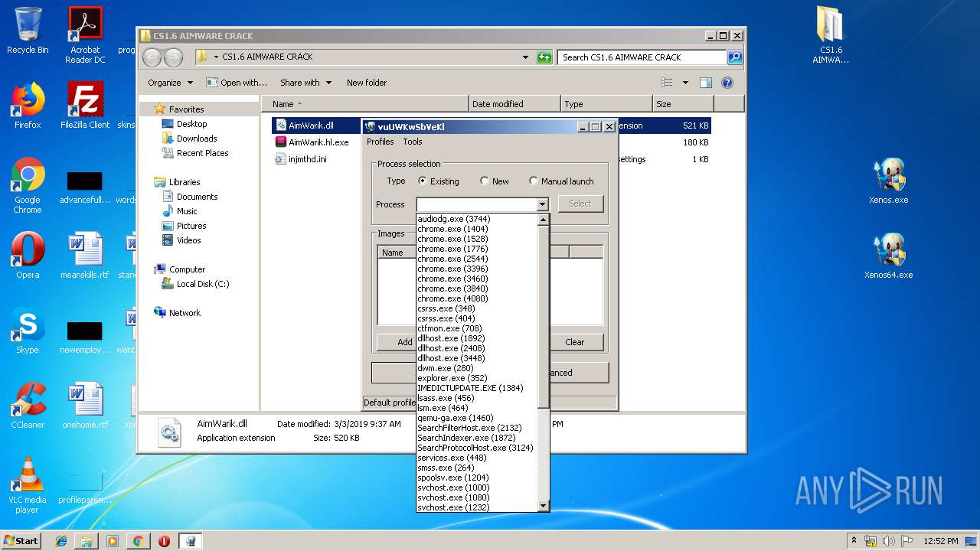The height and width of the screenshot is (551, 980).
Task: Click Open with toolbar item
Action: coord(237,83)
